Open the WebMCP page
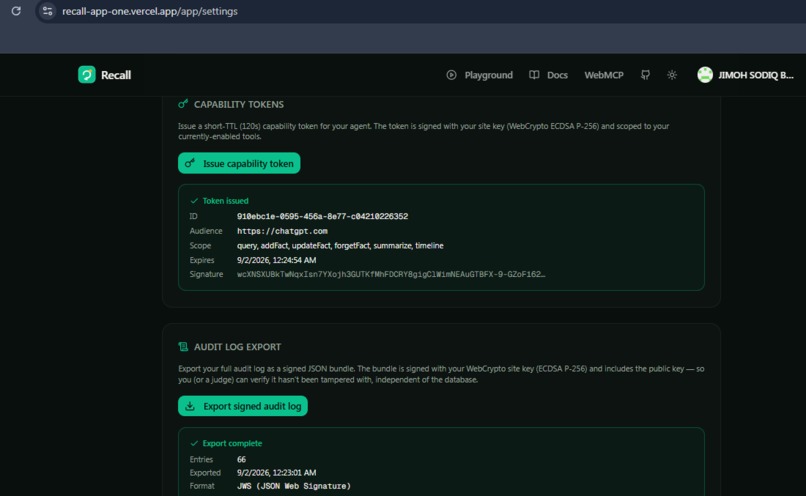Image resolution: width=806 pixels, height=496 pixels. [x=603, y=75]
